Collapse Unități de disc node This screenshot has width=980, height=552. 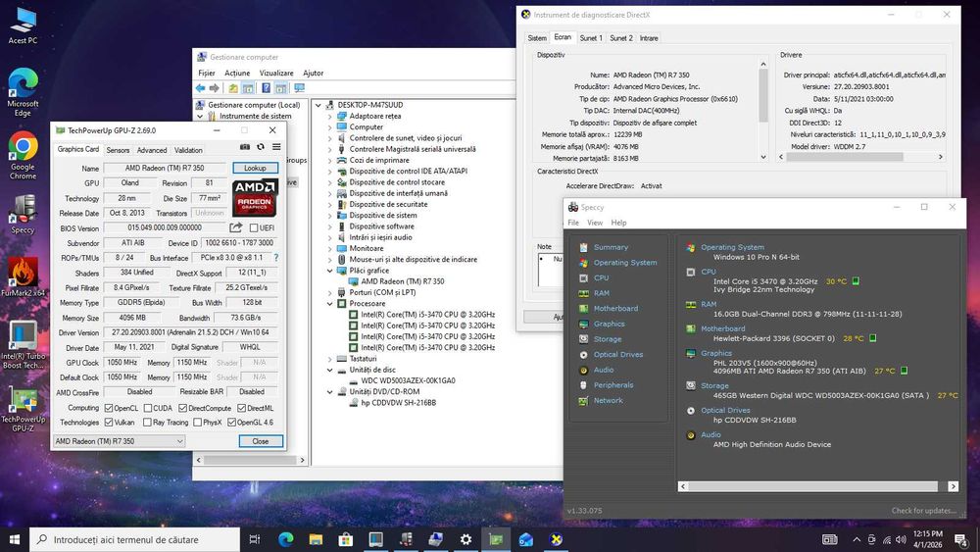pyautogui.click(x=329, y=370)
